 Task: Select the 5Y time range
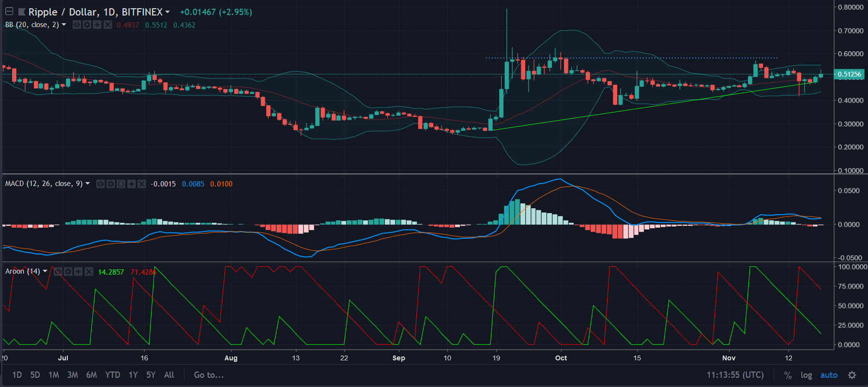151,375
